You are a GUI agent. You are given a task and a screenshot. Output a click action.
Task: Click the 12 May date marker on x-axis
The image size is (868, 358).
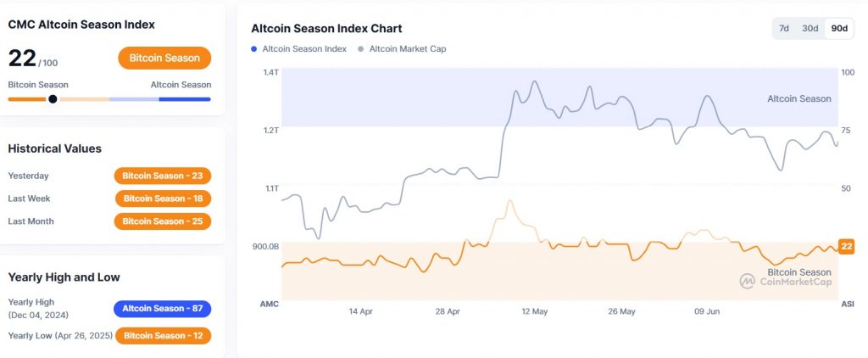[x=534, y=311]
